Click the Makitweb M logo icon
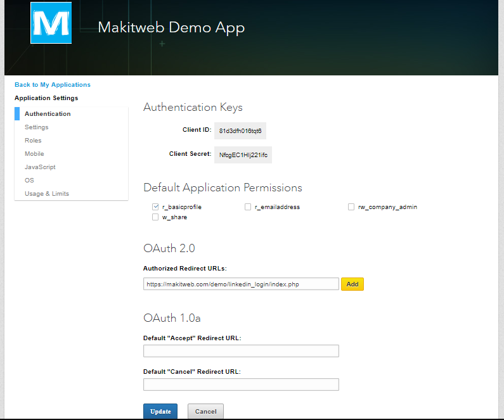The width and height of the screenshot is (504, 420). point(51,23)
